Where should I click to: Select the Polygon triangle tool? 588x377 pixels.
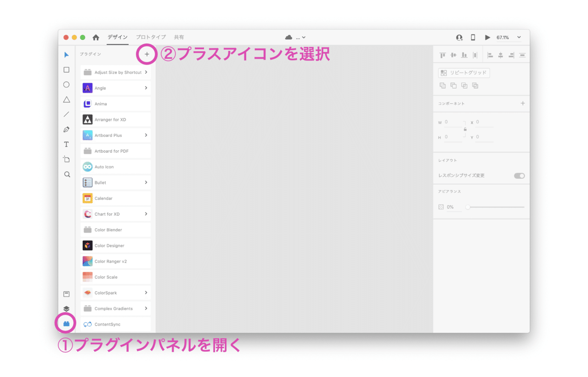point(67,100)
